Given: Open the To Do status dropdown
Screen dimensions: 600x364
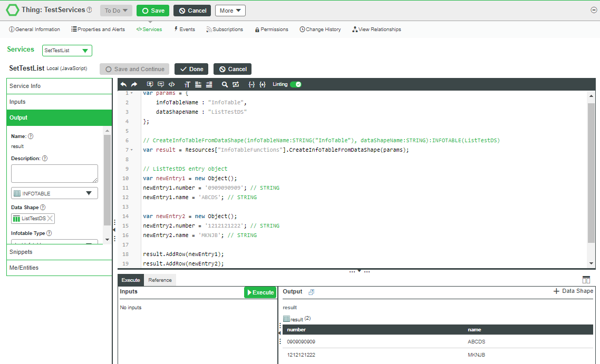Looking at the screenshot, I should click(x=116, y=11).
